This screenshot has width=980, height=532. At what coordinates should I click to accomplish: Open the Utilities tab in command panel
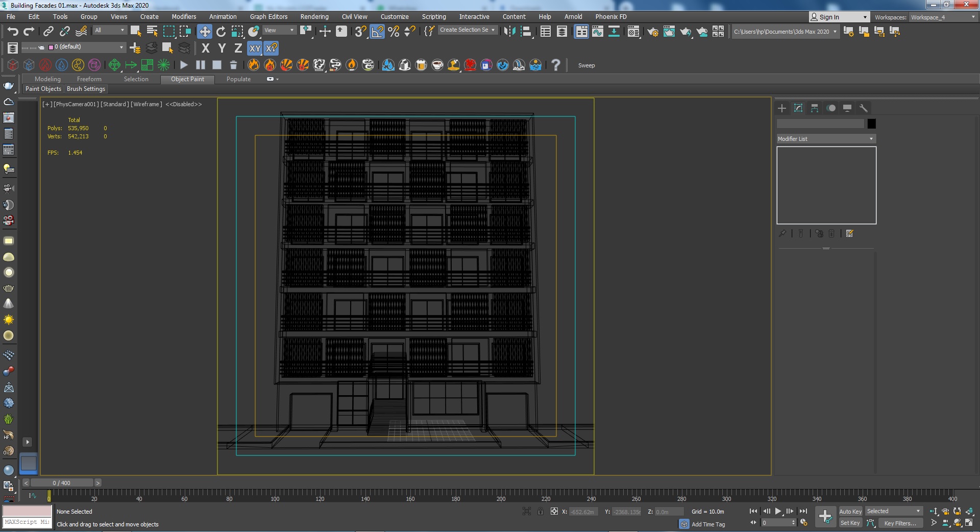863,108
